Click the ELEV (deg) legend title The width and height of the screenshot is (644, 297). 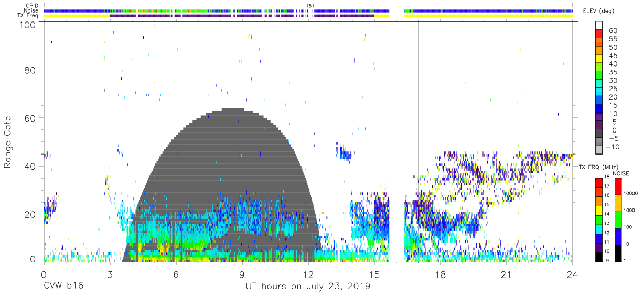click(600, 11)
